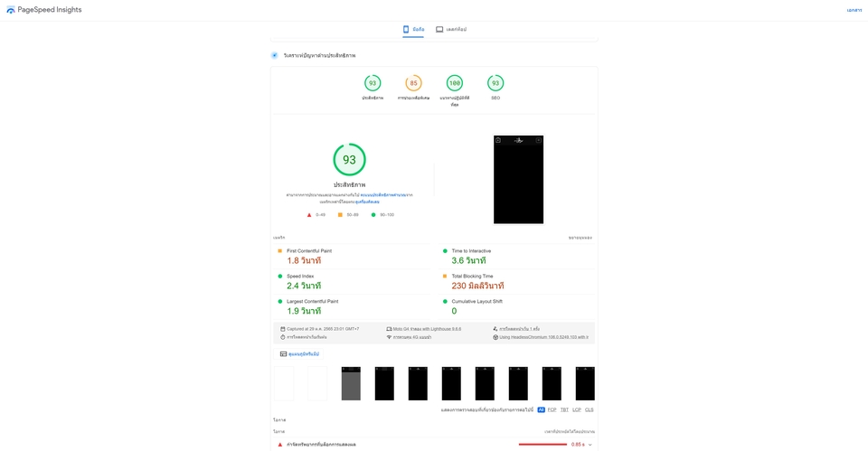868x451 pixels.
Task: Toggle expand view above the metrics
Action: click(580, 238)
